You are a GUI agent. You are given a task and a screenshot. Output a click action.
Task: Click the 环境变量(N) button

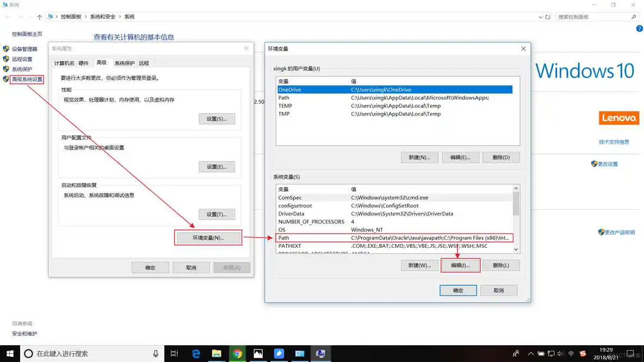[208, 237]
